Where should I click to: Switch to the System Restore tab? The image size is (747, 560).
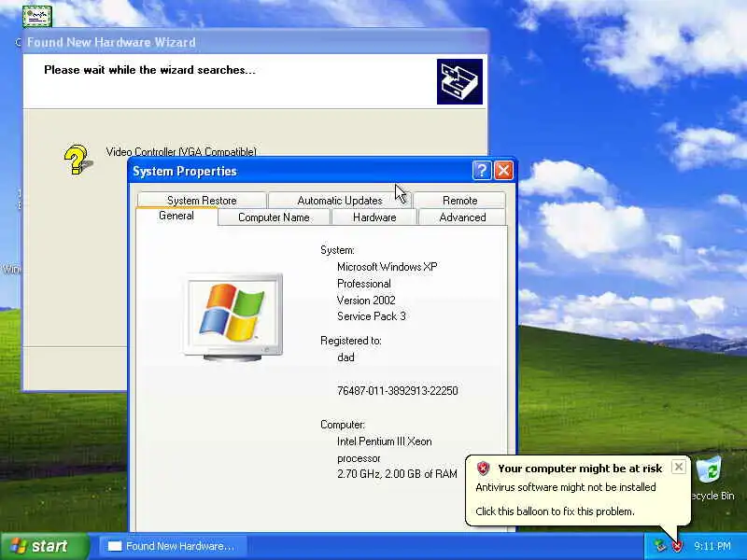(202, 200)
